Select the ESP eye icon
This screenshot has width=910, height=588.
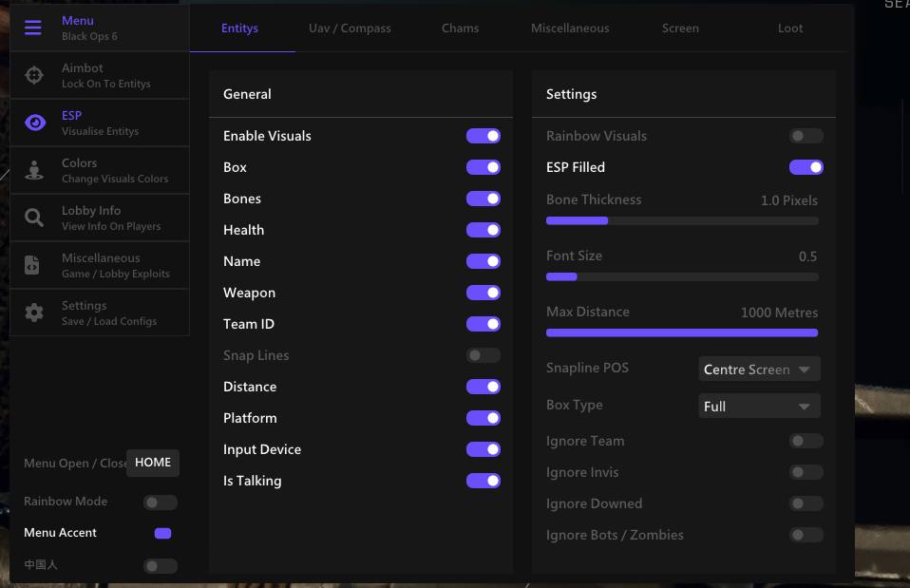tap(35, 123)
